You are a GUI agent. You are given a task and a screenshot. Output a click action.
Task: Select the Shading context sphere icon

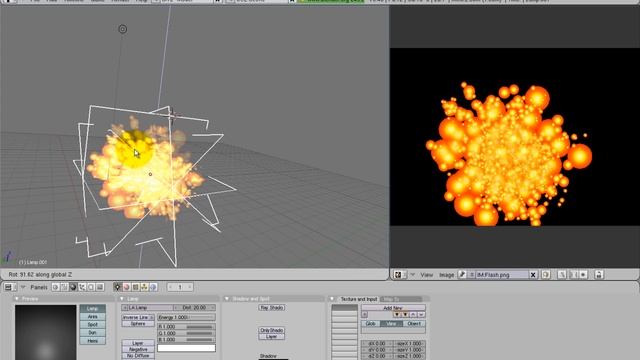[73, 287]
